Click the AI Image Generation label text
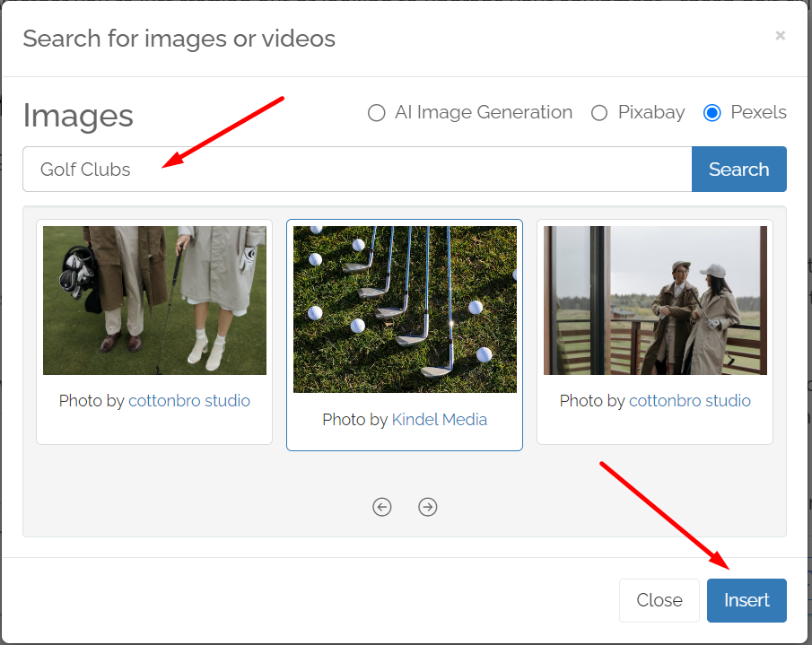This screenshot has width=812, height=645. (484, 112)
